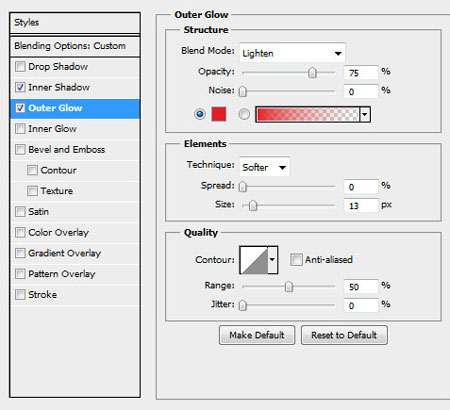The image size is (450, 410).
Task: Click the Noise value field
Action: coord(361,92)
